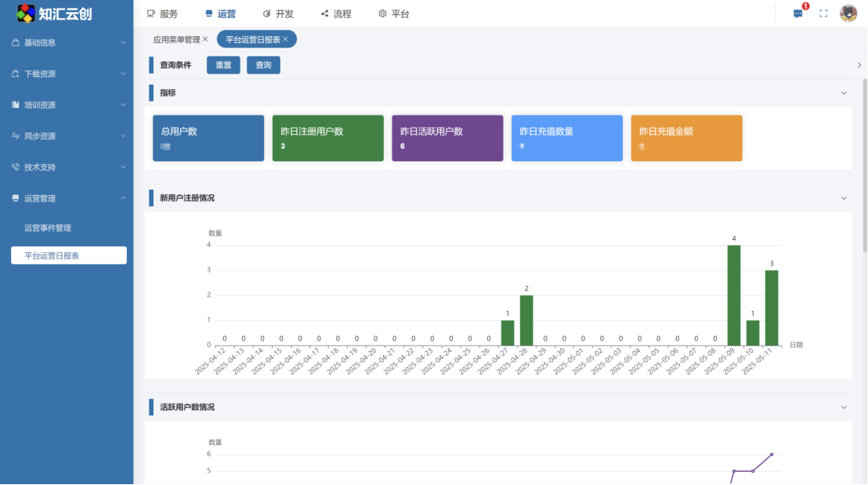Switch to the 流程 top menu
868x485 pixels.
click(x=336, y=14)
